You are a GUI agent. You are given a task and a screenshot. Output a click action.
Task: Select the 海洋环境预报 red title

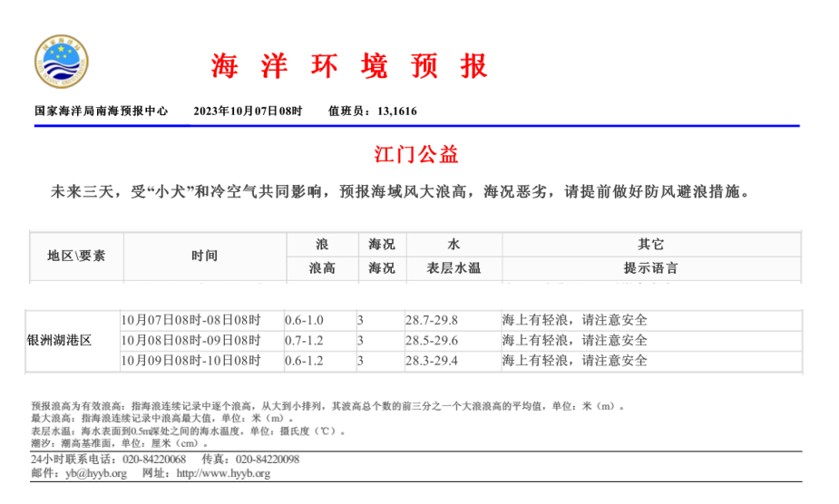click(x=350, y=65)
